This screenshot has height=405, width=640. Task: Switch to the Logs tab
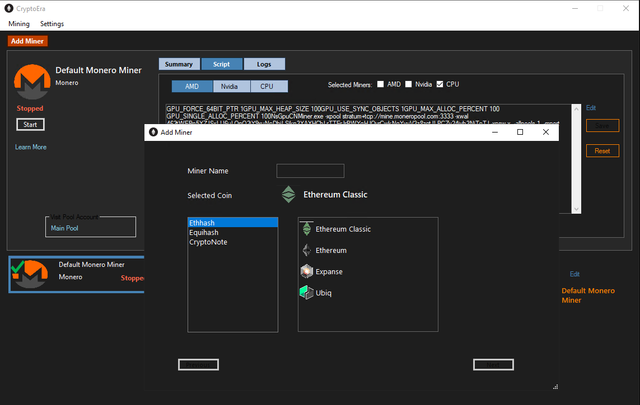click(x=264, y=64)
